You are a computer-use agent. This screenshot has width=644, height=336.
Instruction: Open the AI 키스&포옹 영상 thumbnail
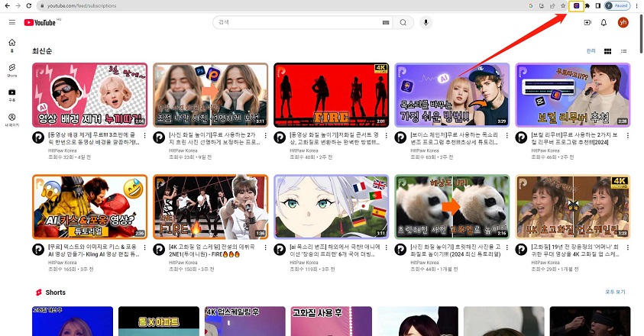click(x=89, y=207)
